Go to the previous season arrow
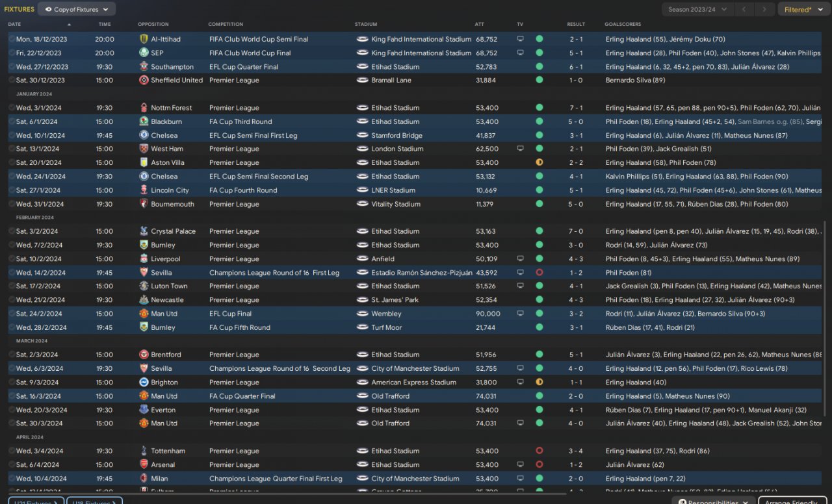The image size is (832, 504). 746,10
